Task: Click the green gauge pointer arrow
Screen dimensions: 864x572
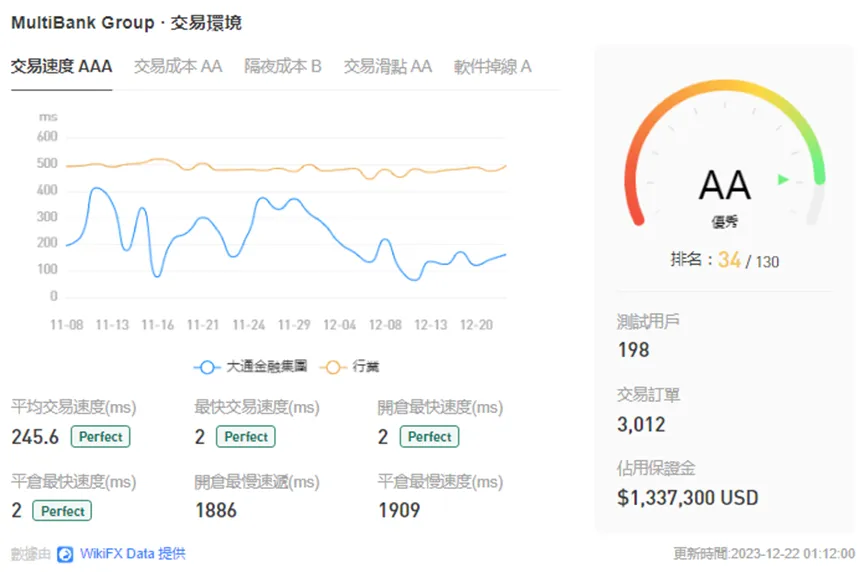Action: [x=783, y=179]
